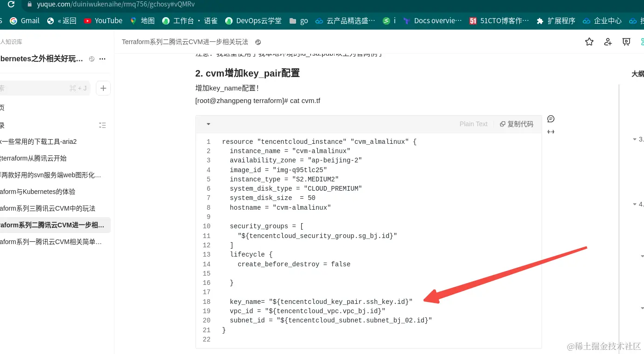Click code line instance_name = "cvm-almalinux"

pos(290,151)
